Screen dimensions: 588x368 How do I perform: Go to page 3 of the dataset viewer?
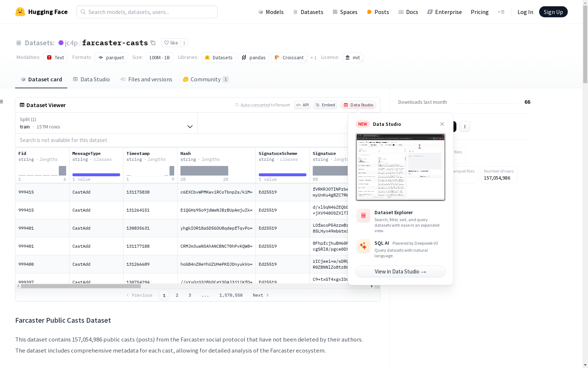(190, 295)
